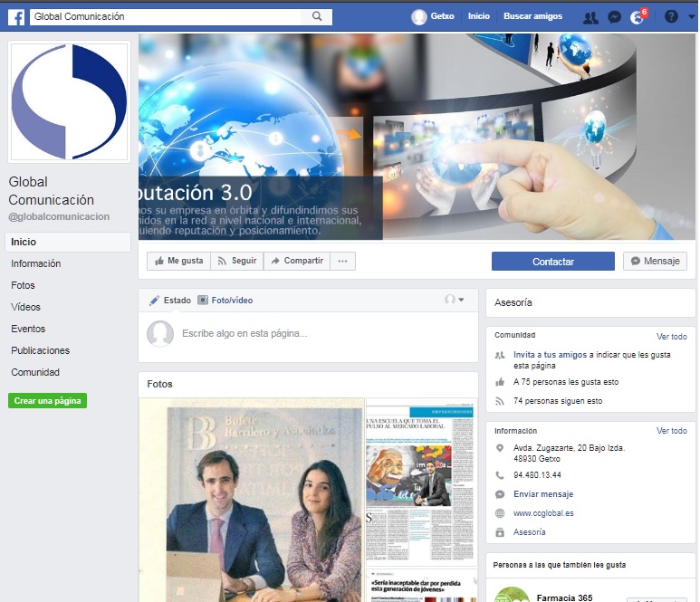Open Eventos in page sidebar
700x602 pixels.
click(28, 329)
